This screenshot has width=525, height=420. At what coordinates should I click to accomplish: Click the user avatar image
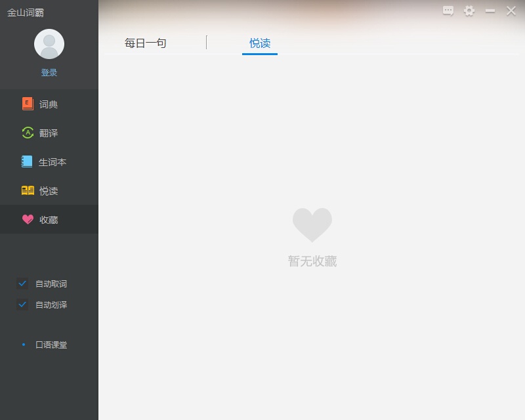tap(49, 43)
